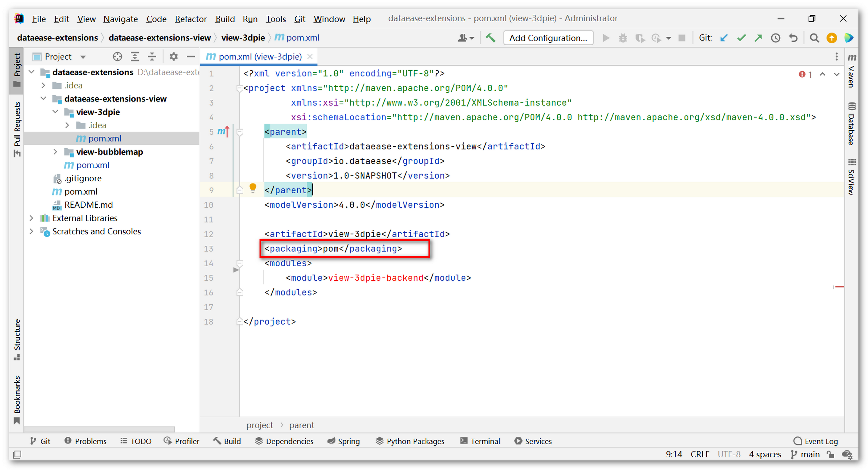Click Select Opened File crosshair icon

(117, 57)
